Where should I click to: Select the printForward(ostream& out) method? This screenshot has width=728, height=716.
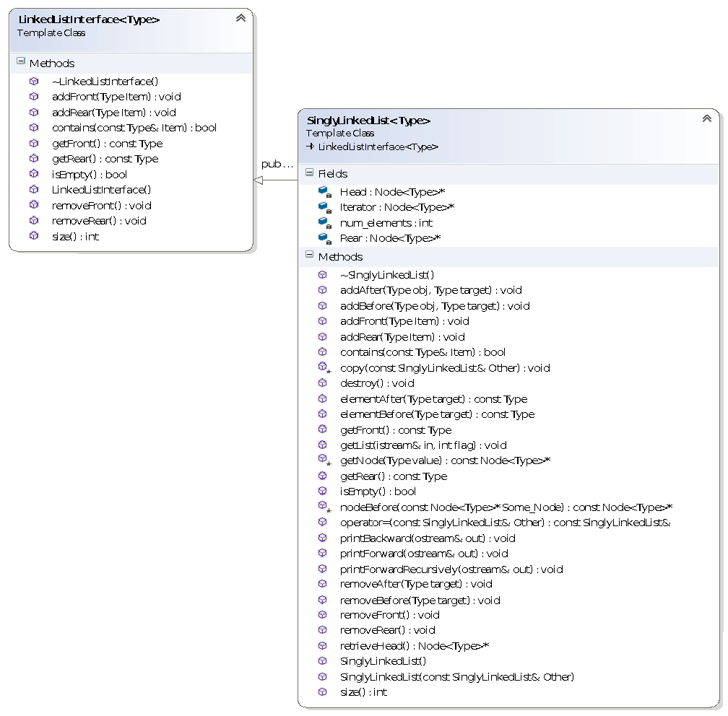(424, 554)
